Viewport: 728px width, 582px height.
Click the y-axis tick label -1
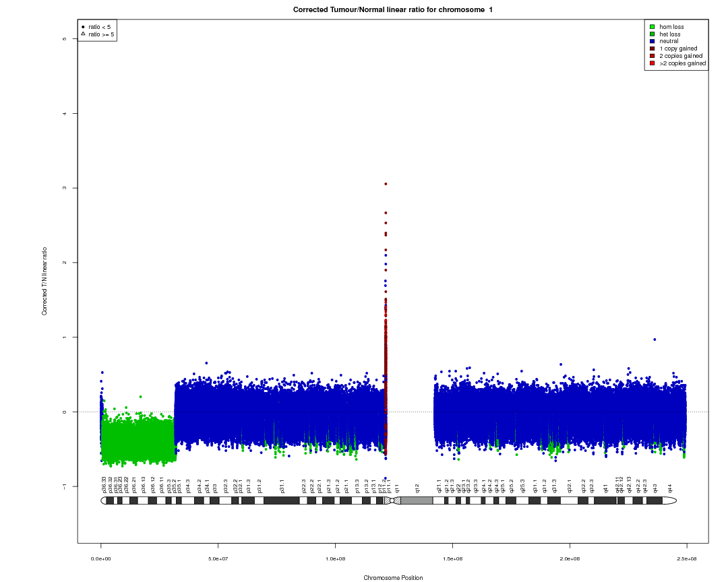tap(64, 486)
